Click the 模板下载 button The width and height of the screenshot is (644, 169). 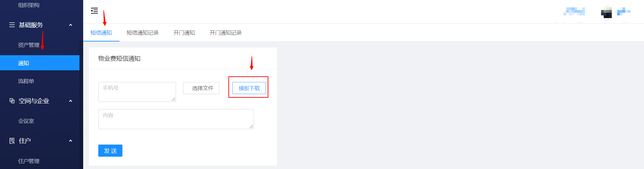pyautogui.click(x=249, y=88)
